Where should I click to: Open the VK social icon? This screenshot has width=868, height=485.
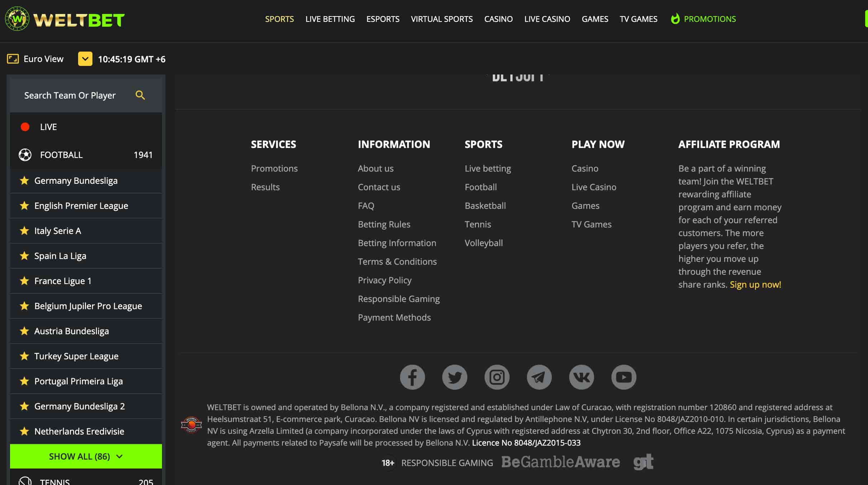pyautogui.click(x=582, y=377)
